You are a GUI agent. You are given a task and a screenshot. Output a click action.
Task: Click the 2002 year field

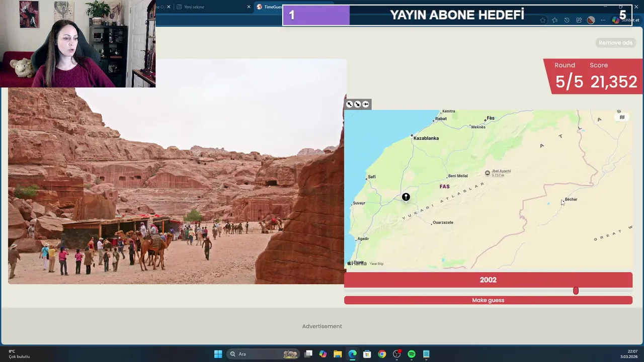(488, 280)
